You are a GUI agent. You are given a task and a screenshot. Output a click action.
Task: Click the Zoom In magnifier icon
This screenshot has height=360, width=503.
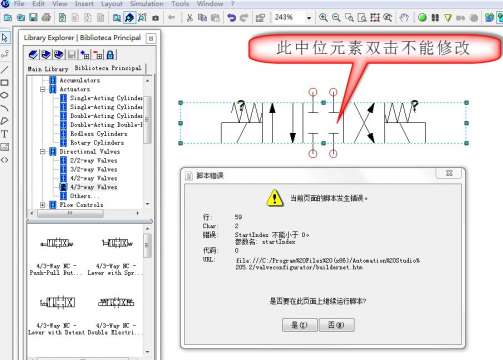(323, 17)
